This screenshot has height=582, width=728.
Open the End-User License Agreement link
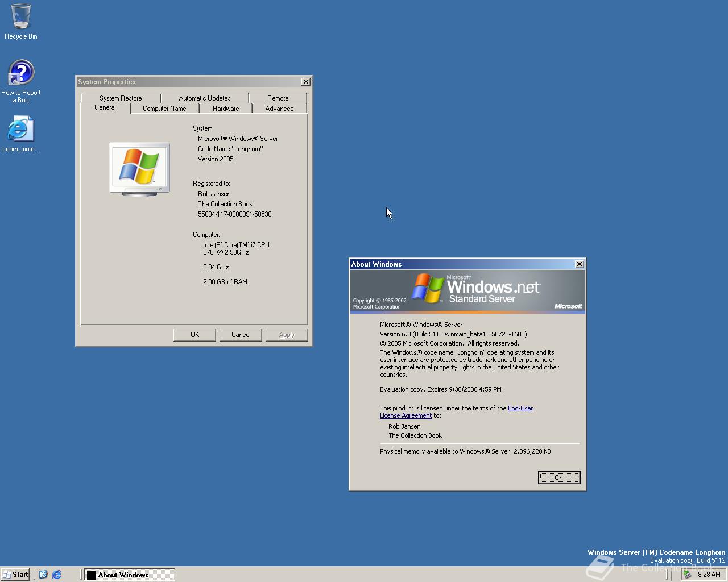pyautogui.click(x=457, y=411)
